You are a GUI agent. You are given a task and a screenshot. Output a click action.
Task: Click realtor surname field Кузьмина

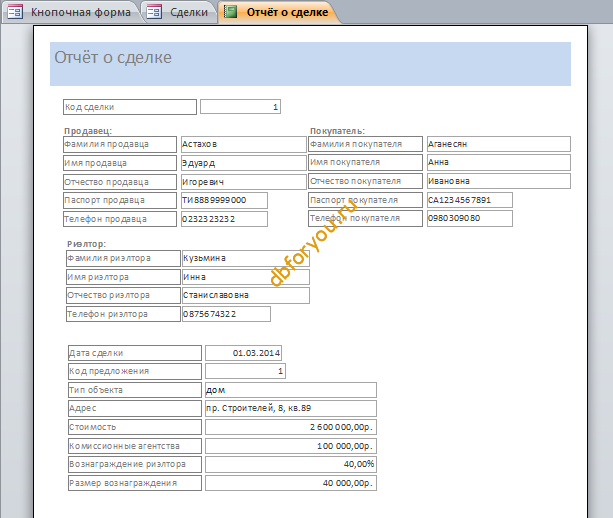pos(246,258)
